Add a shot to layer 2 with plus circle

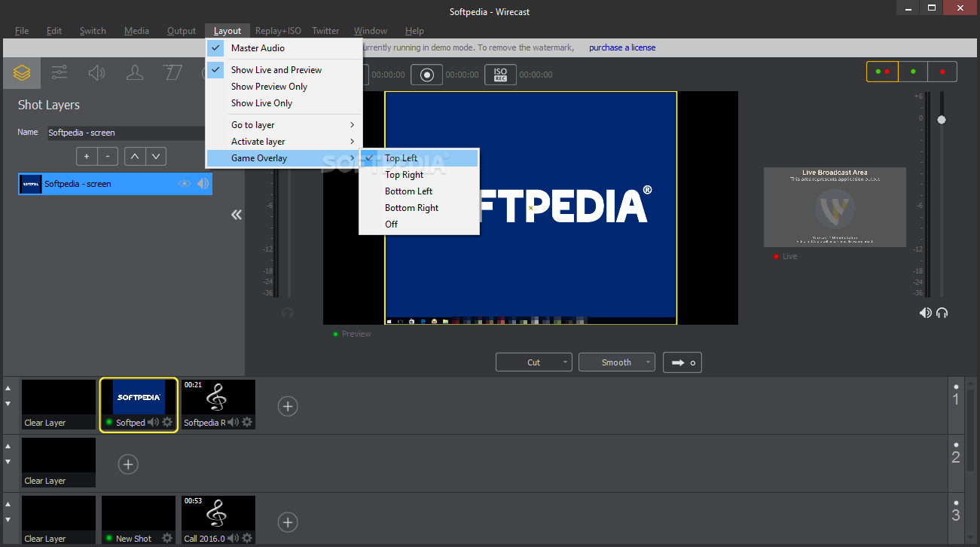pyautogui.click(x=128, y=464)
